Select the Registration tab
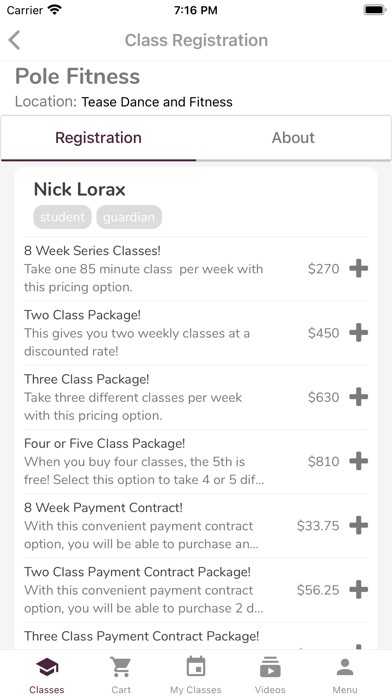This screenshot has width=392, height=696. click(x=98, y=138)
